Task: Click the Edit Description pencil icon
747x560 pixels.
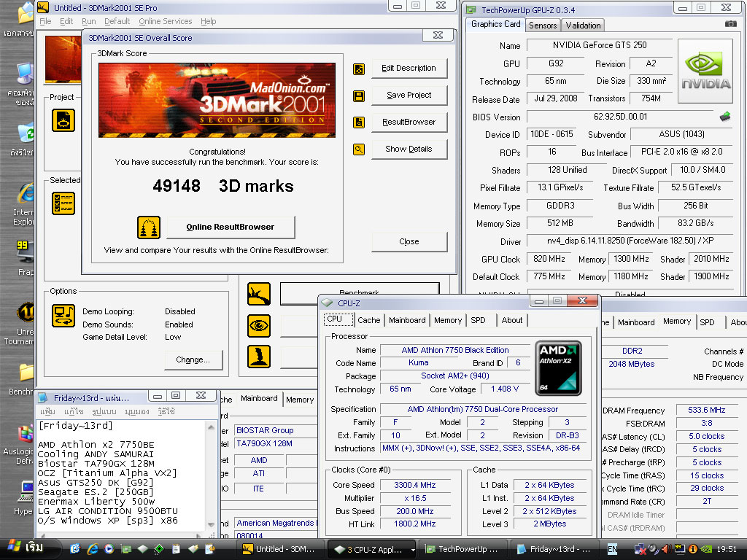Action: point(359,69)
